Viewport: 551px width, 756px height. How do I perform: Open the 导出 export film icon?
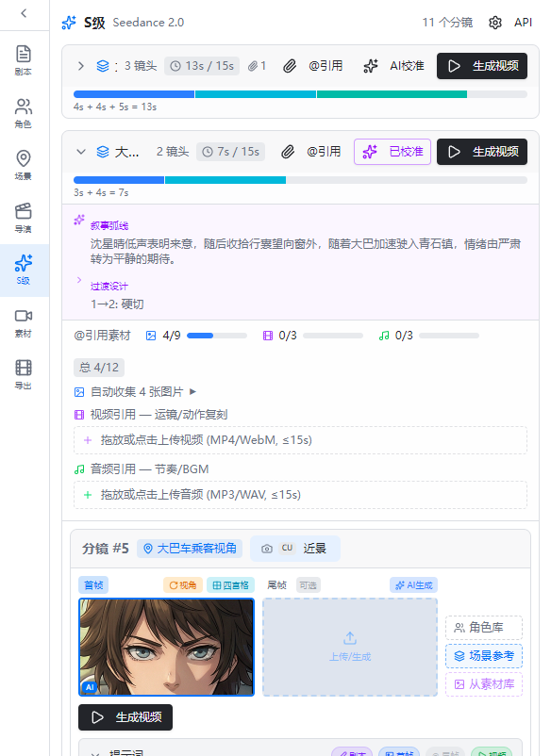click(x=24, y=375)
